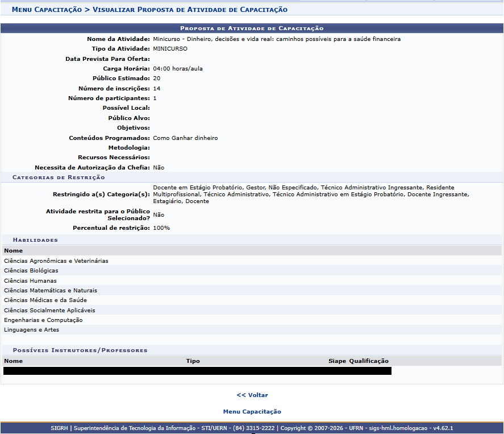Select the 'Ciências Médicas e da Saúde' row
Screen dimensions: 504x434
pos(252,300)
